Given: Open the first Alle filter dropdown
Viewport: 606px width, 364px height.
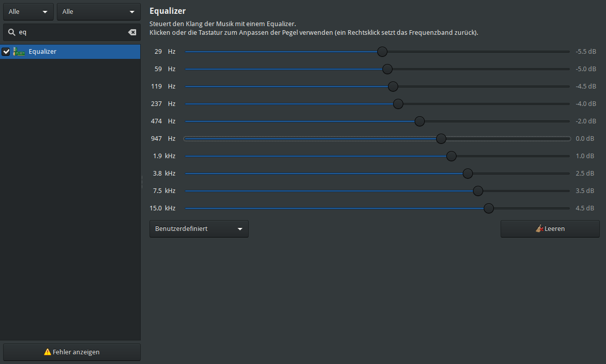Looking at the screenshot, I should (28, 12).
